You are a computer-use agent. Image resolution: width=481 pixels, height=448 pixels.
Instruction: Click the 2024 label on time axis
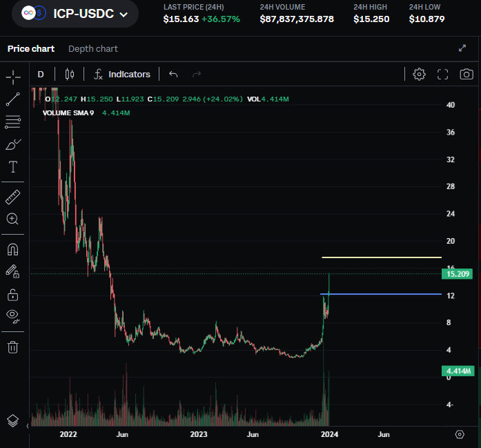coord(329,434)
